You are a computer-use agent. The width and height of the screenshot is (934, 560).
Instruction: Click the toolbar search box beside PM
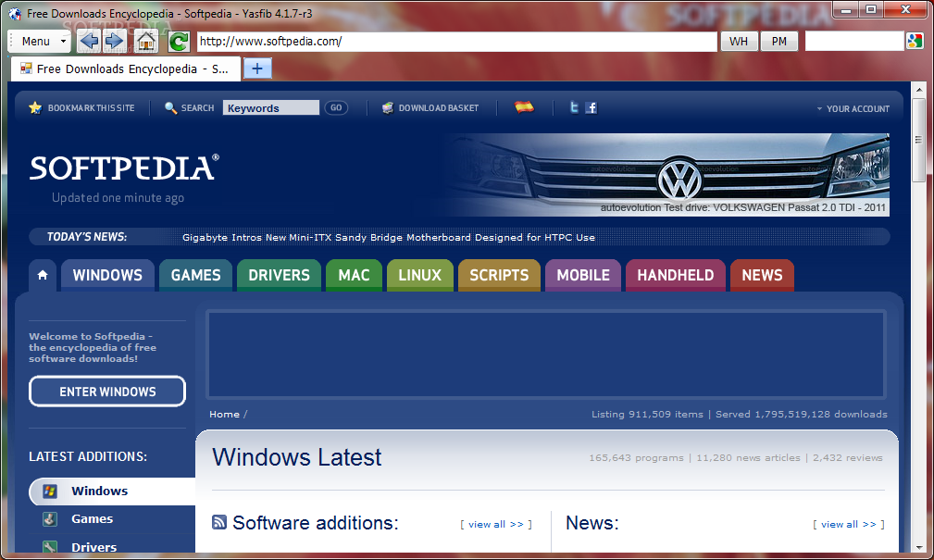854,41
